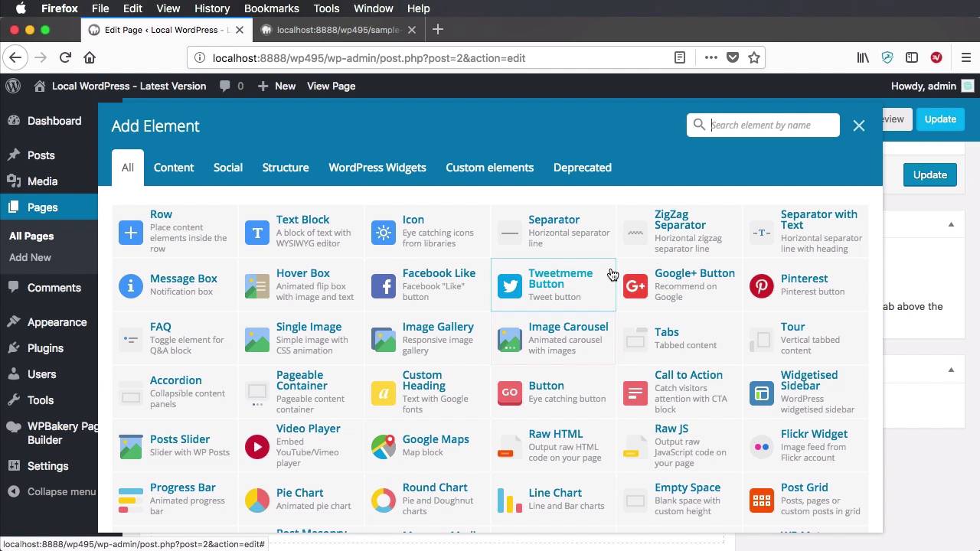Viewport: 980px width, 551px height.
Task: Go to Posts in the admin menu
Action: [x=41, y=155]
